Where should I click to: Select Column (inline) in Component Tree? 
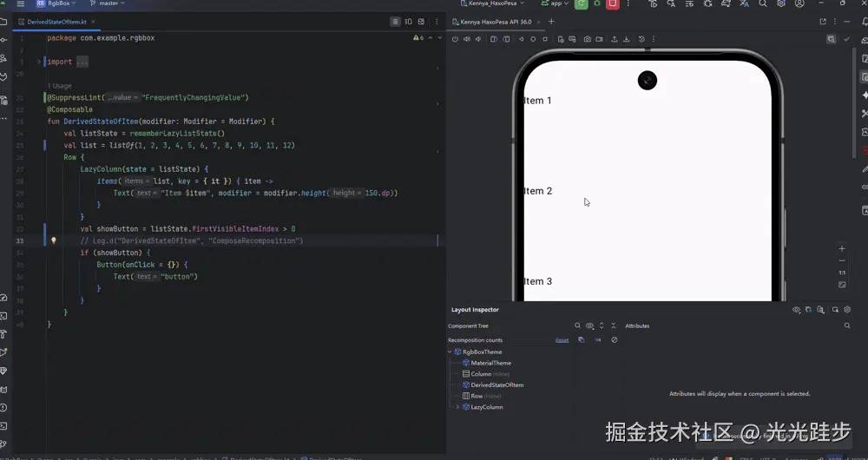490,374
